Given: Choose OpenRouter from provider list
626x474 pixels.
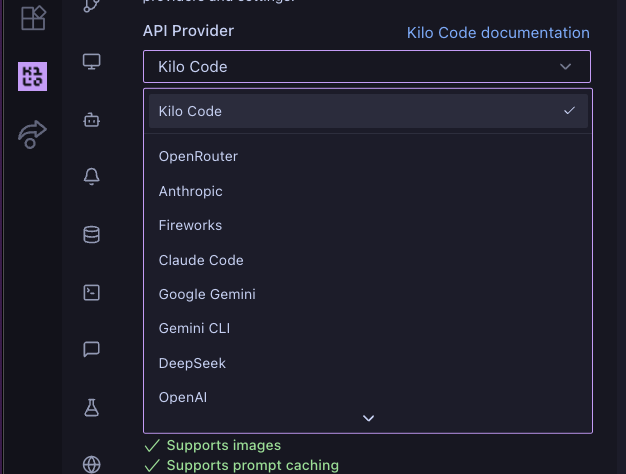Looking at the screenshot, I should coord(198,156).
